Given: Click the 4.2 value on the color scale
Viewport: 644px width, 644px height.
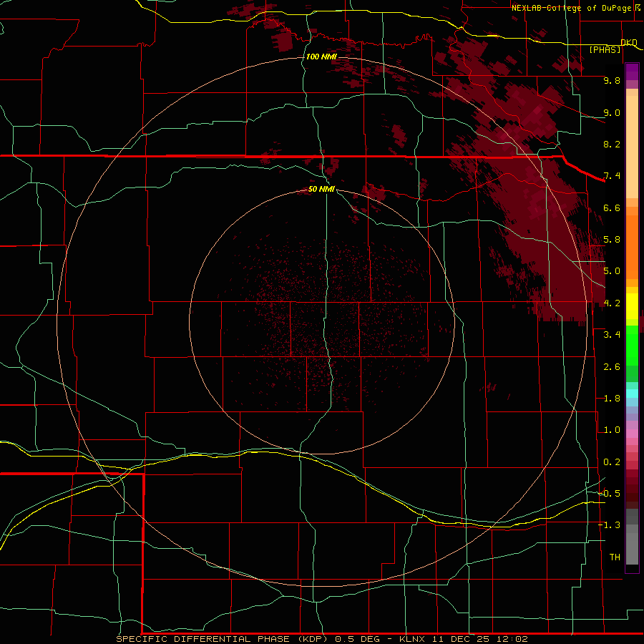Looking at the screenshot, I should (x=612, y=303).
